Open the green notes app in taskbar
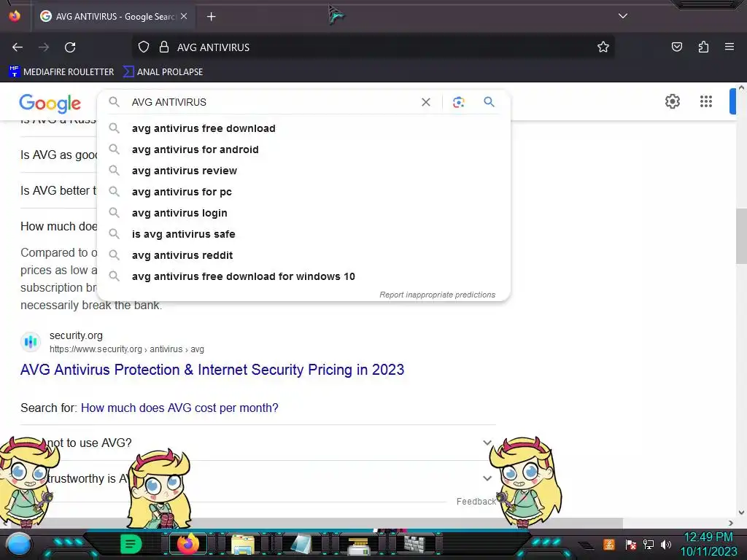This screenshot has width=747, height=560. pos(131,544)
